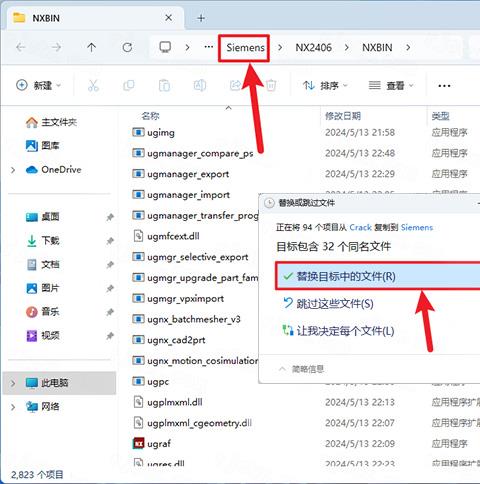Collapse 简略信息 details in dialog
The height and width of the screenshot is (484, 480).
[x=301, y=369]
